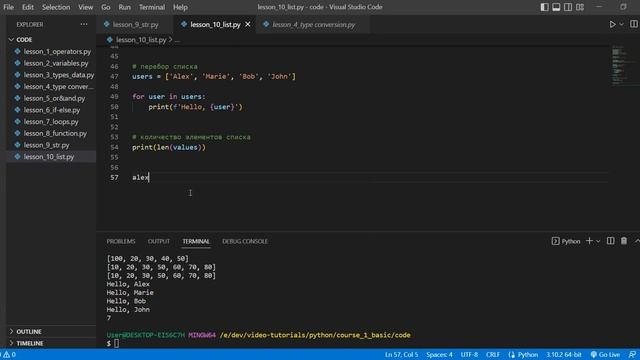Create new terminal with plus icon
640x360 pixels.
pos(589,241)
